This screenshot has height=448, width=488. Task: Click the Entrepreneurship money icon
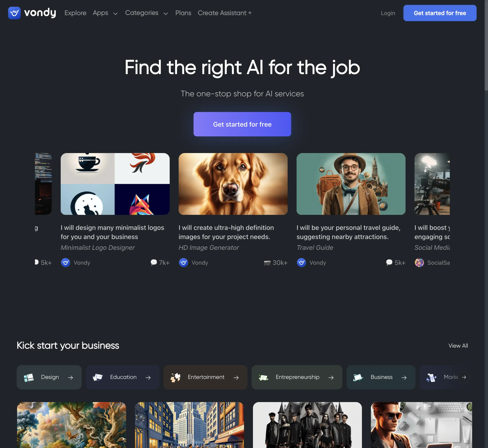pyautogui.click(x=263, y=377)
